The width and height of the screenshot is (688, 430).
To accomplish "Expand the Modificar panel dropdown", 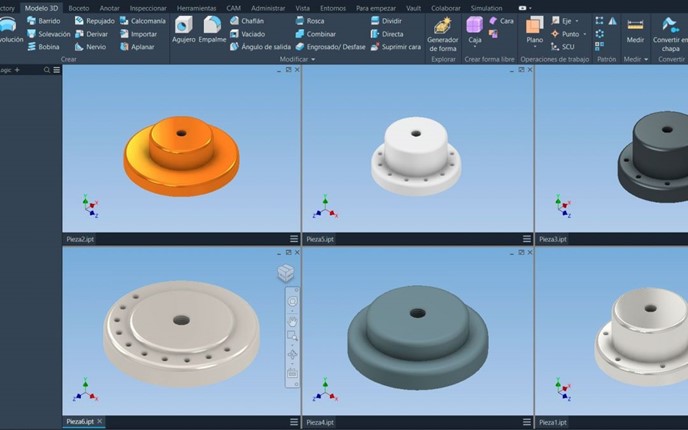I will tap(313, 59).
